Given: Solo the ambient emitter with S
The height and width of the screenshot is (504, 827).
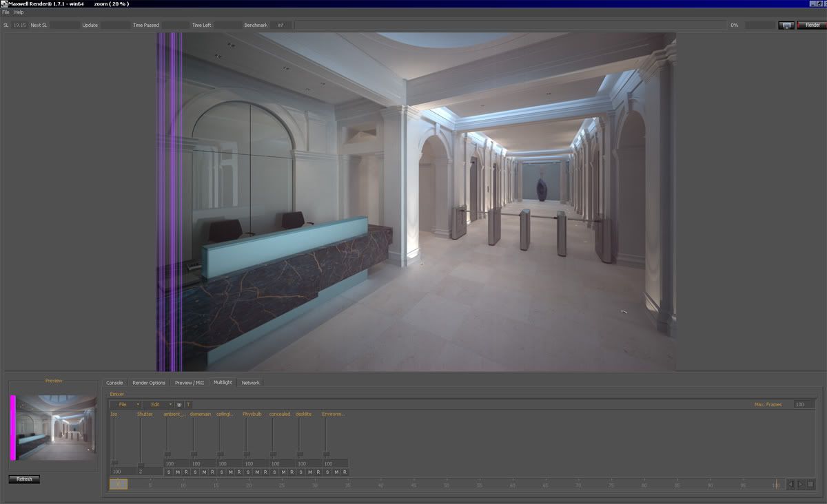Looking at the screenshot, I should coord(168,472).
